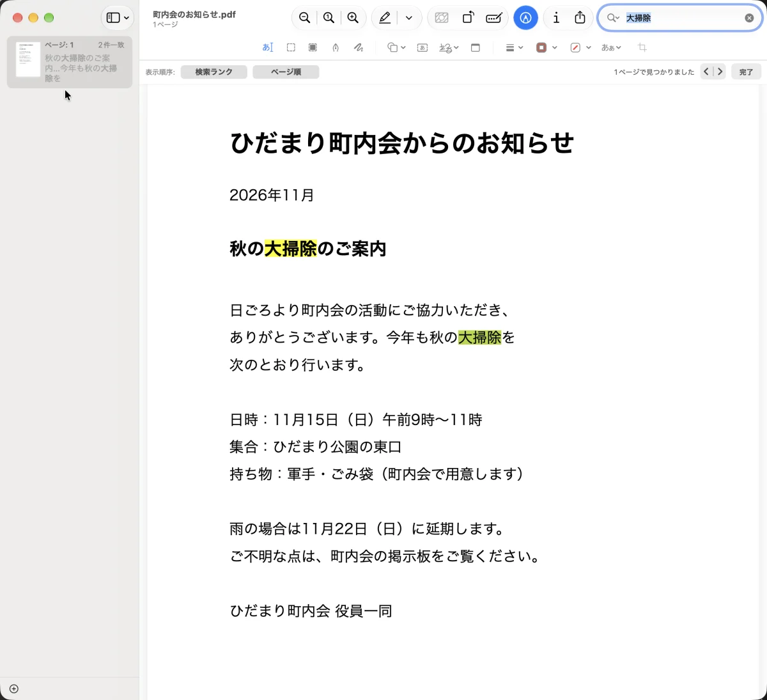The width and height of the screenshot is (767, 700).
Task: Select the rectangular selection tool
Action: pos(291,47)
